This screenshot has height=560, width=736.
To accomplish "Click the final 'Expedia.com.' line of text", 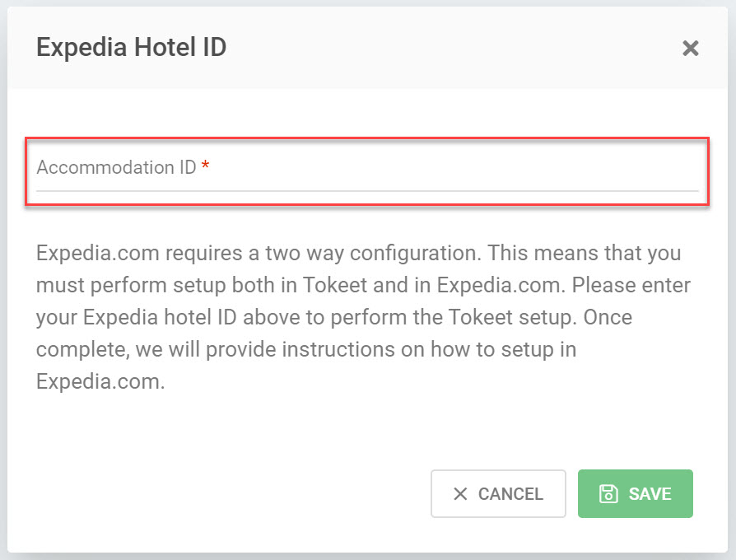I will click(x=100, y=381).
